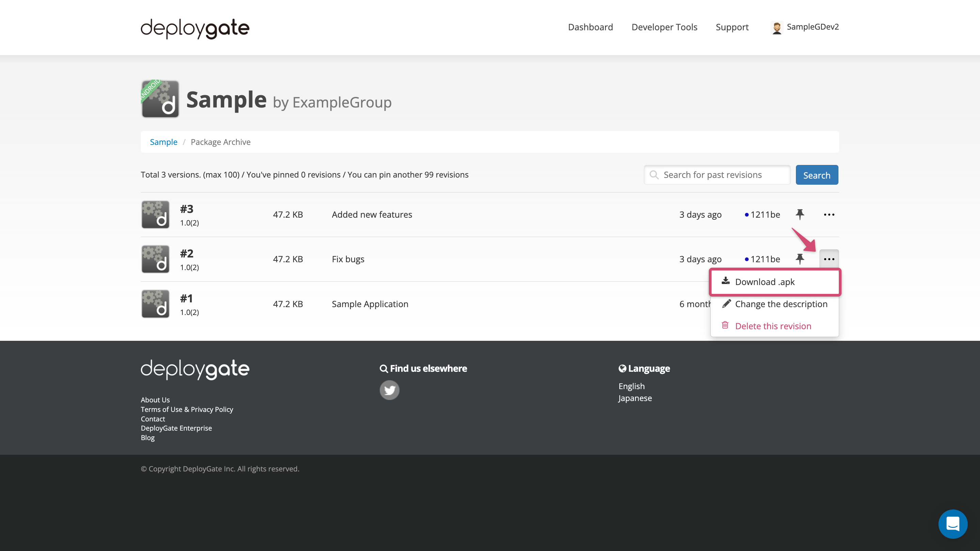Pin revision #2 using its pin icon

point(800,259)
